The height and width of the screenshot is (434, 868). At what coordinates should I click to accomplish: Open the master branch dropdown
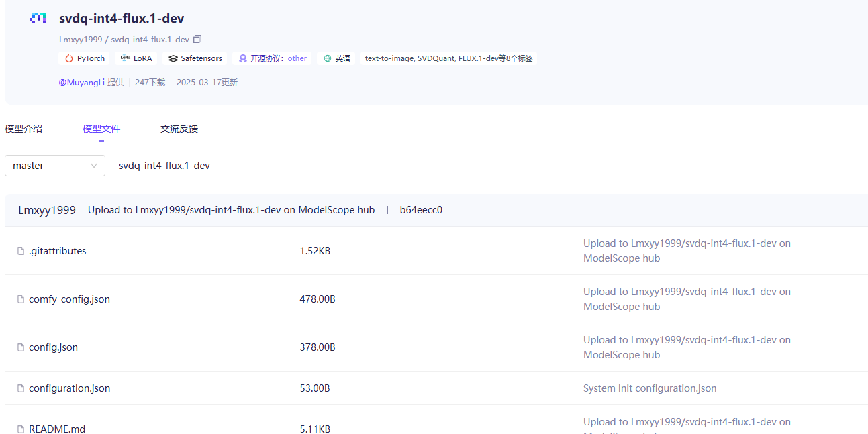(x=55, y=166)
